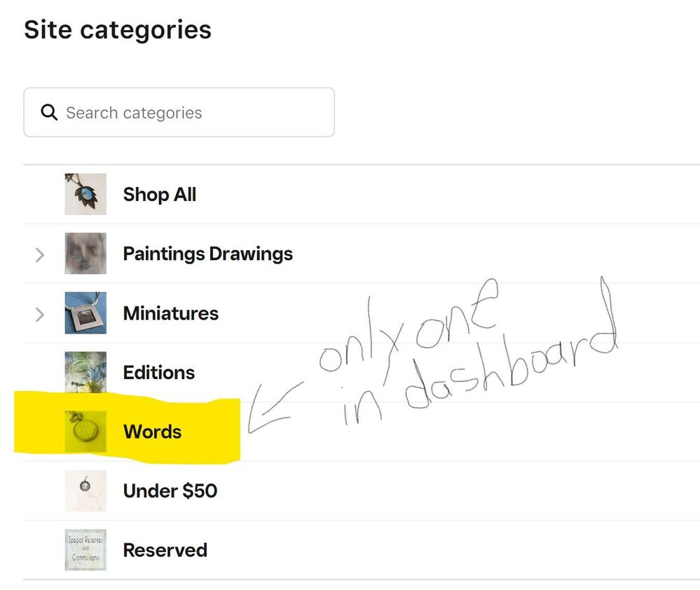Open the Editions category
The height and width of the screenshot is (590, 700).
[x=159, y=372]
